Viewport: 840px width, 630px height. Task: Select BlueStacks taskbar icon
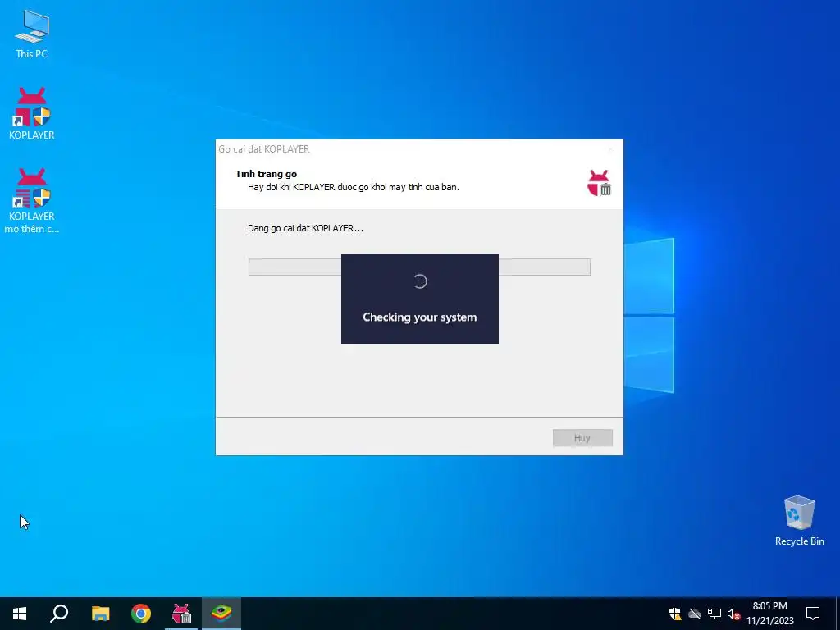(221, 614)
